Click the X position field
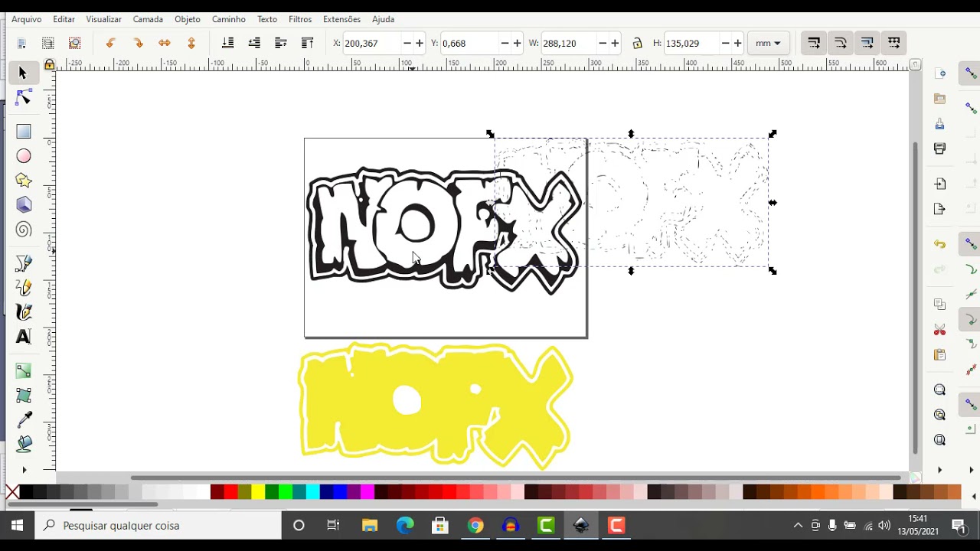Screen dimensions: 980x551 click(x=373, y=44)
